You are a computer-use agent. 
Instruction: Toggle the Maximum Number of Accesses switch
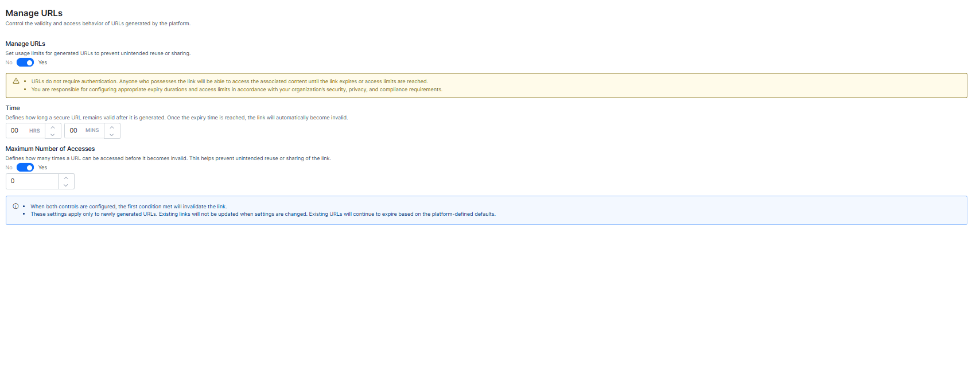pyautogui.click(x=25, y=168)
